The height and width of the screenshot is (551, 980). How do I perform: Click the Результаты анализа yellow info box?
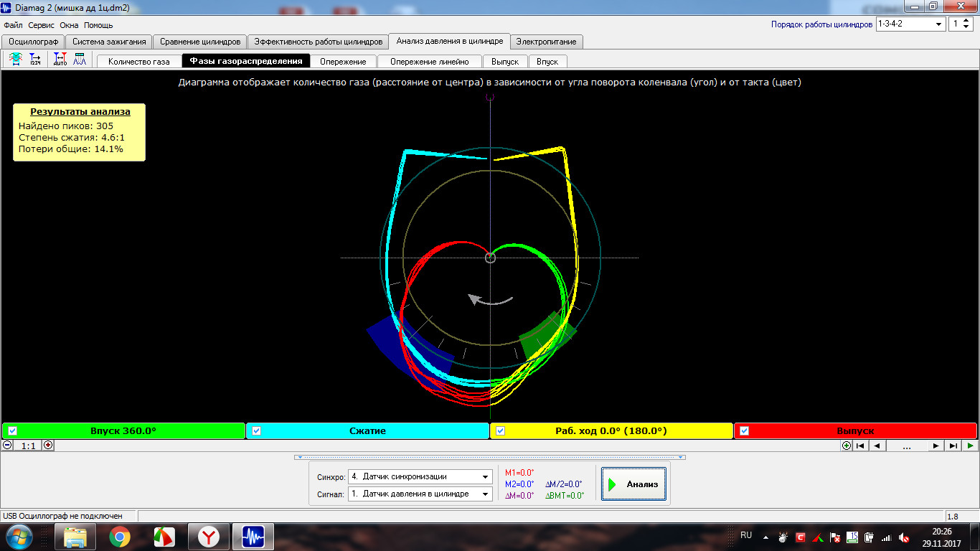tap(79, 132)
